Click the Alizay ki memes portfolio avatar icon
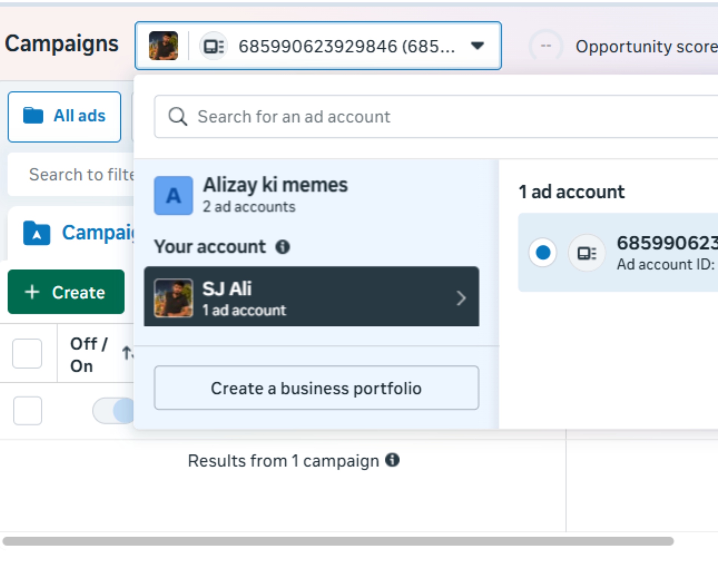This screenshot has height=588, width=718. (174, 195)
